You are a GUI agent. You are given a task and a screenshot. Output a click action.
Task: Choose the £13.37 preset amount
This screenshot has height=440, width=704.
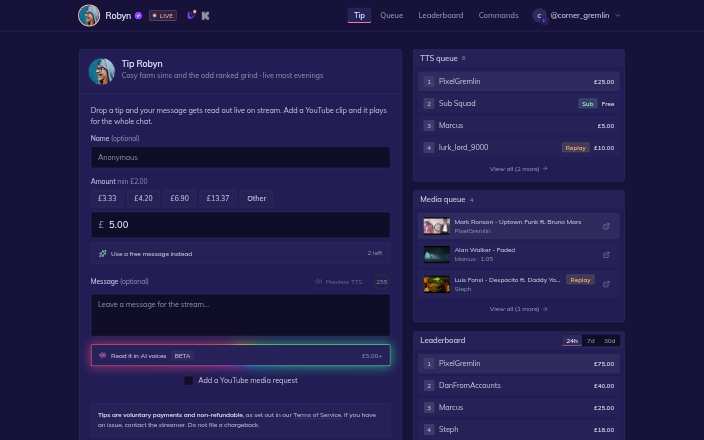click(x=218, y=198)
